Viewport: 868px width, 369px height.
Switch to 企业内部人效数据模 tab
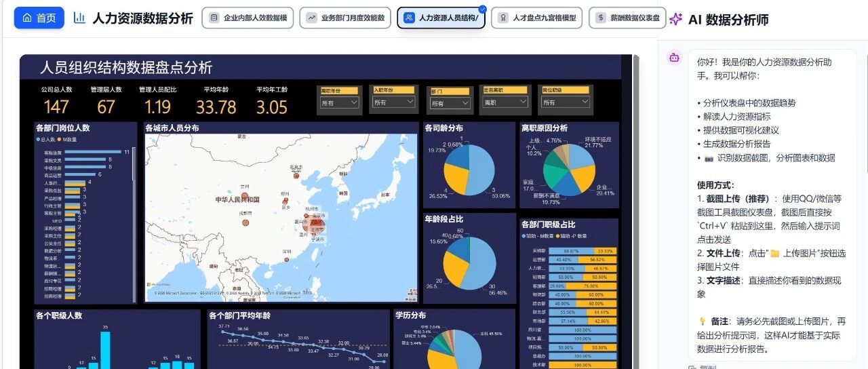[248, 18]
